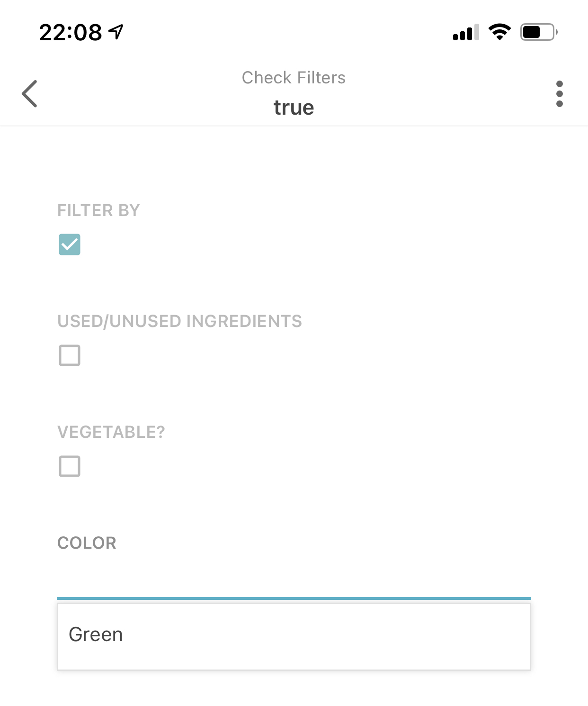The height and width of the screenshot is (706, 588).
Task: Check the Vegetable? checkbox
Action: click(x=70, y=466)
